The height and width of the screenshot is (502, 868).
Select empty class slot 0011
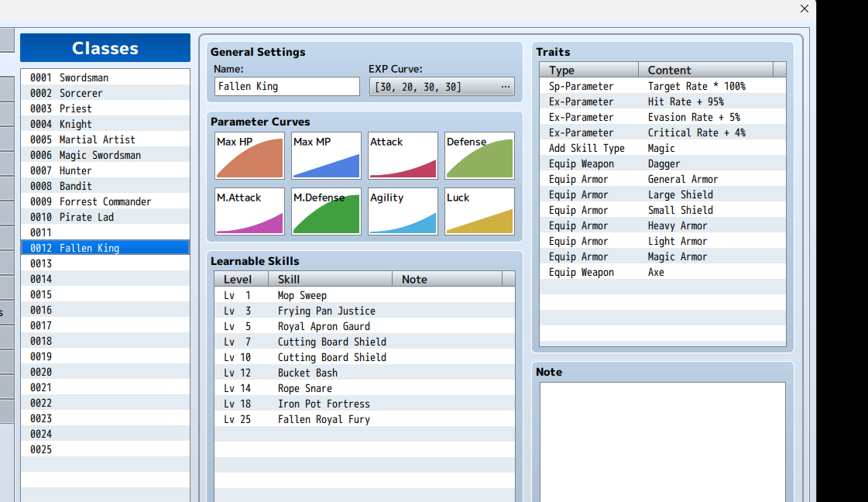click(105, 232)
